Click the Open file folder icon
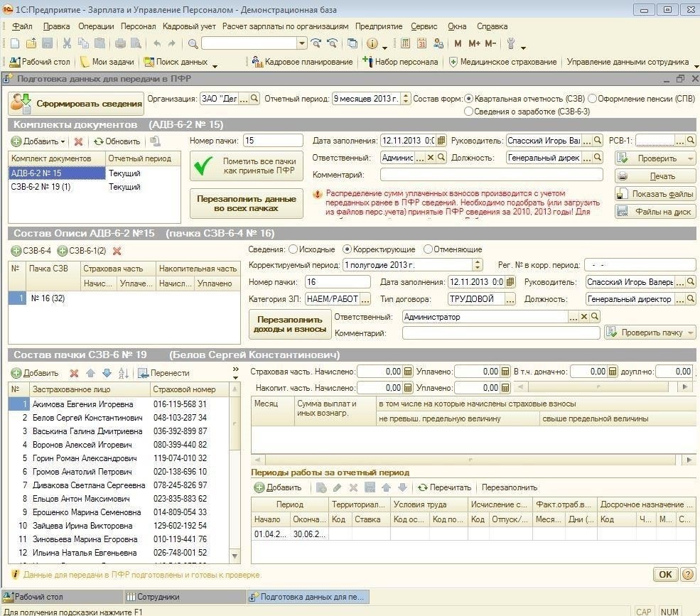This screenshot has height=616, width=700. coord(31,43)
